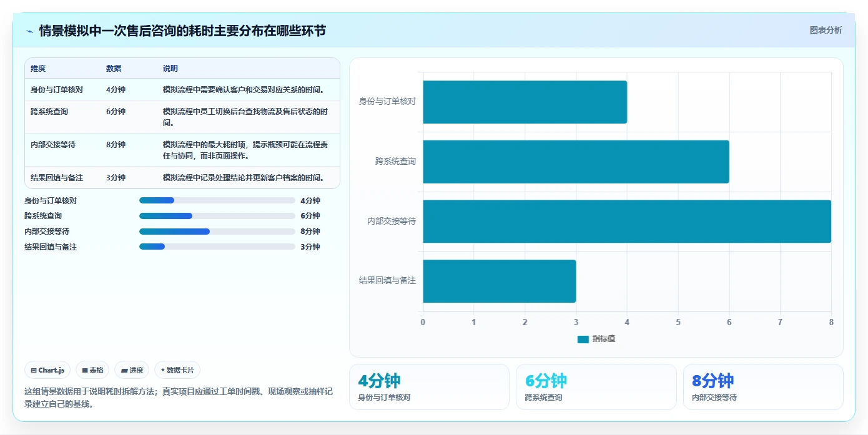868x435 pixels.
Task: Click the 4分钟 table cell
Action: pyautogui.click(x=116, y=90)
